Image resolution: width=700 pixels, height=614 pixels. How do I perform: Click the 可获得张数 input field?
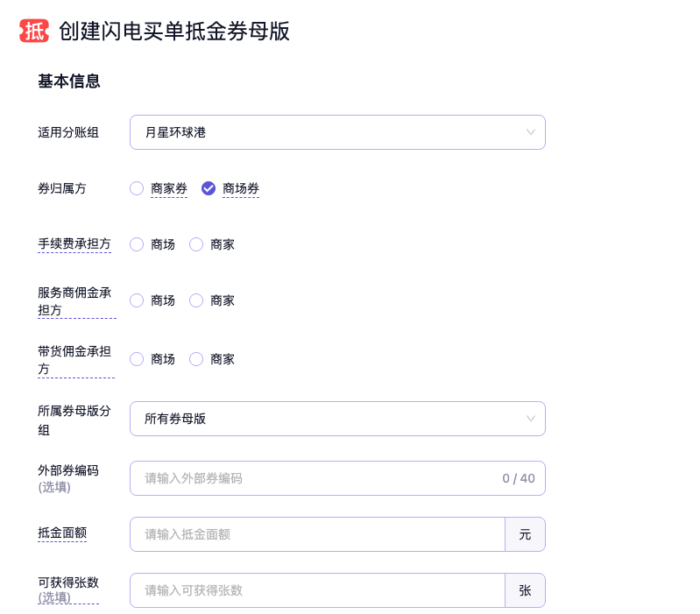pos(317,590)
